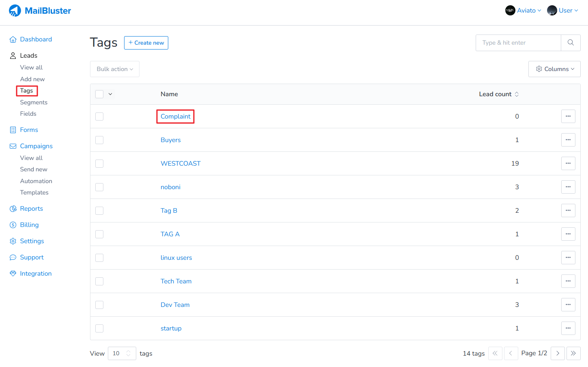Open the Aviato brand dropdown

click(523, 11)
